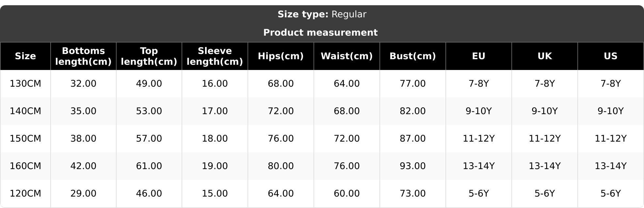
Task: Click the EU column header
Action: tap(478, 56)
